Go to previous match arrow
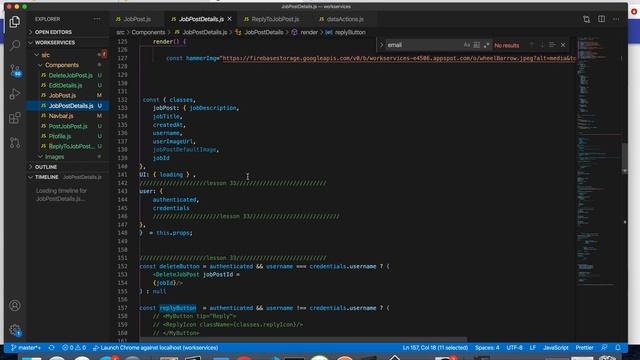The width and height of the screenshot is (640, 360). coord(531,45)
